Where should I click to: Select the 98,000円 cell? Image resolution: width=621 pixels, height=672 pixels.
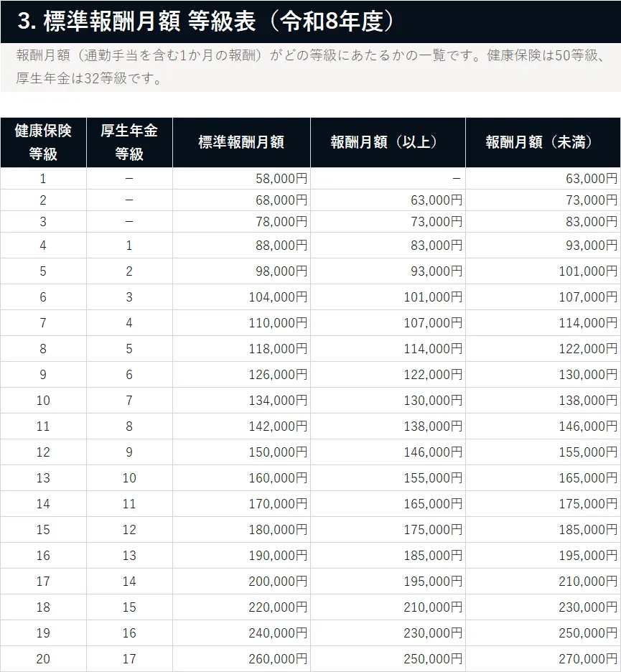[241, 271]
